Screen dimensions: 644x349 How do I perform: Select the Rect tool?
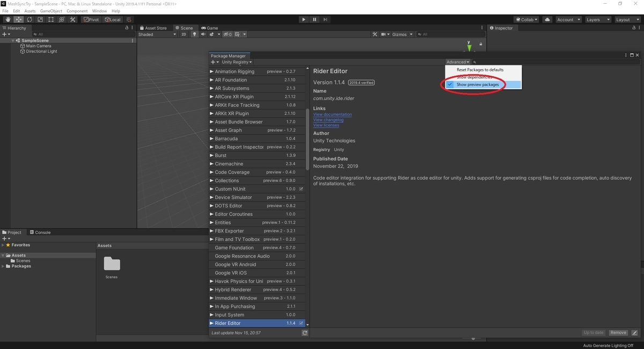click(x=51, y=19)
